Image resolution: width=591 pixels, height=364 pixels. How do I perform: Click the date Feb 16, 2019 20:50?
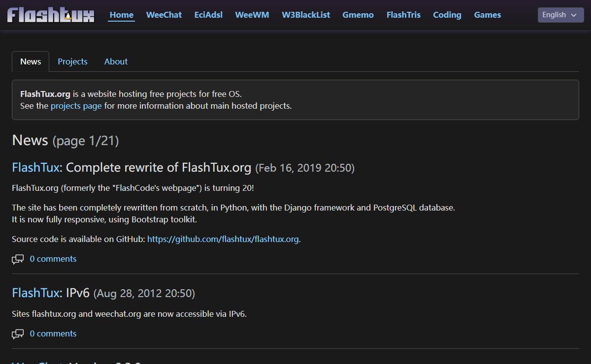click(x=305, y=168)
